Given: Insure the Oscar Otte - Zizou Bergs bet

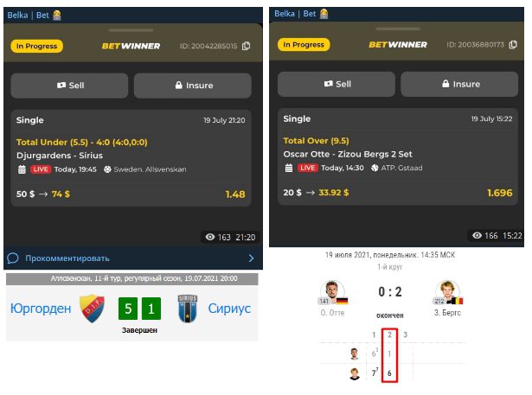Looking at the screenshot, I should point(459,84).
